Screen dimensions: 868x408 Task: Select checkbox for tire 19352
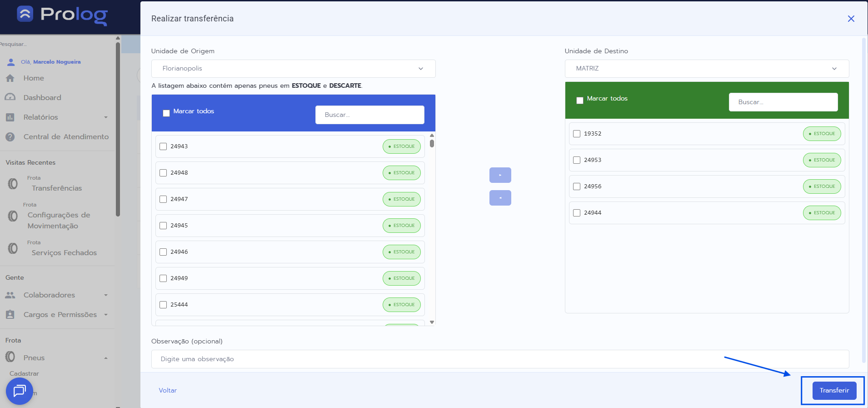(x=577, y=134)
